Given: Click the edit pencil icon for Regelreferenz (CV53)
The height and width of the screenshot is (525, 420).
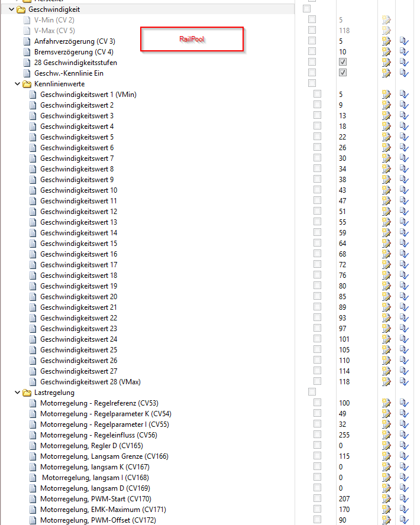Looking at the screenshot, I should click(386, 403).
